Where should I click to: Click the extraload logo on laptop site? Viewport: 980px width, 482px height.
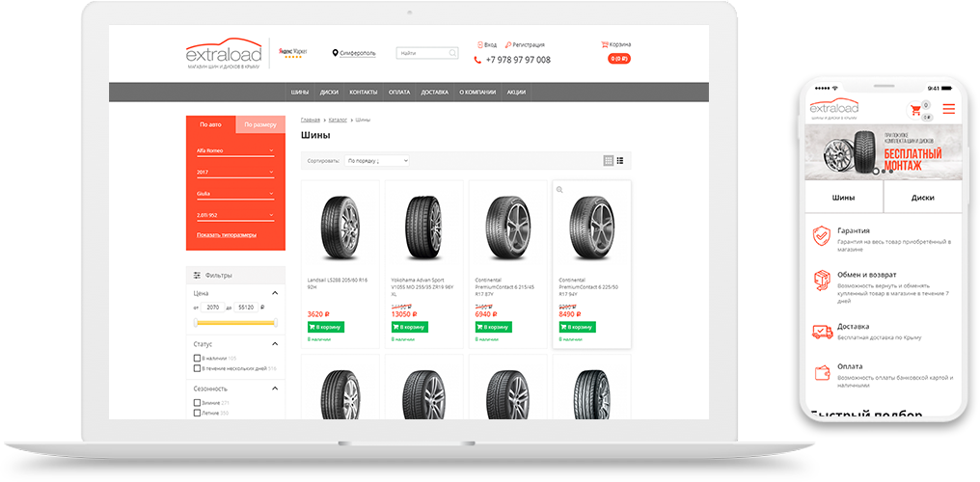pos(224,52)
